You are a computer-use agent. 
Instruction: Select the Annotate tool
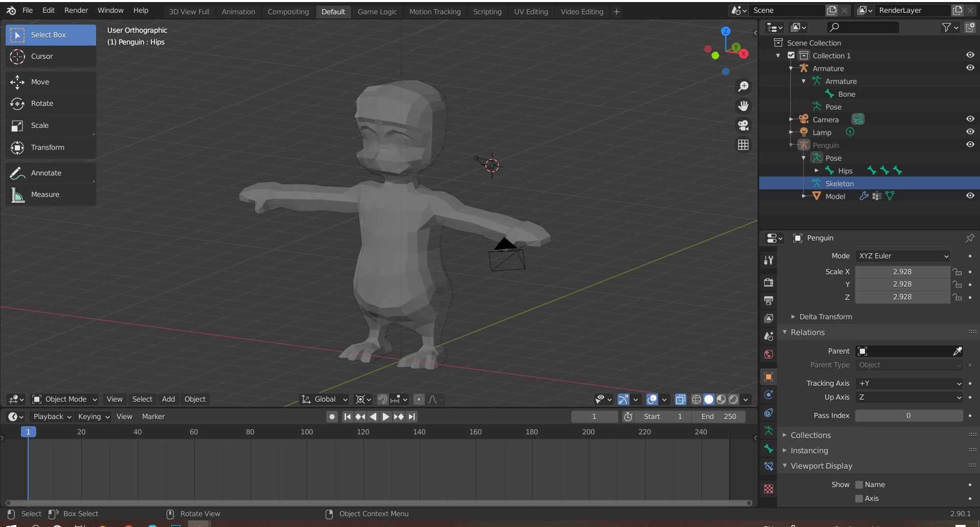tap(51, 173)
